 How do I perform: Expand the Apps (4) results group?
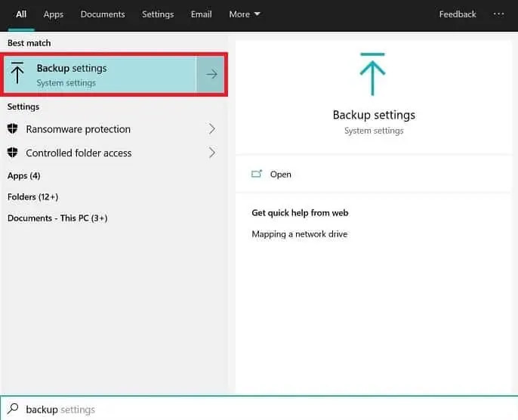(24, 176)
